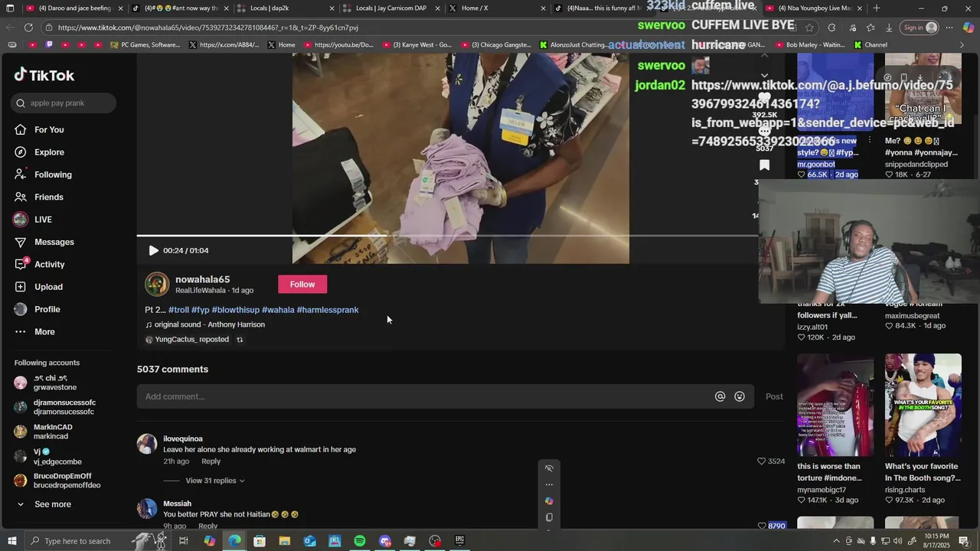Switch to the Locals | dap2k tab
This screenshot has height=551, width=980.
(x=286, y=8)
